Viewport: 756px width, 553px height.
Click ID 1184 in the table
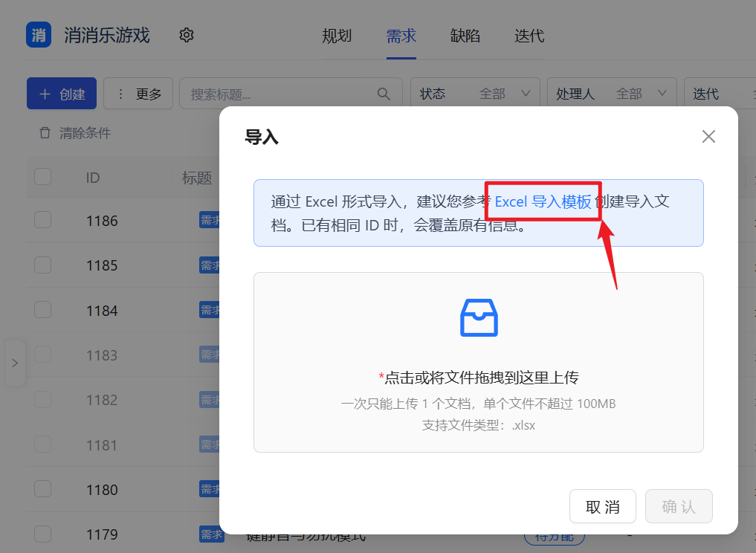[102, 311]
